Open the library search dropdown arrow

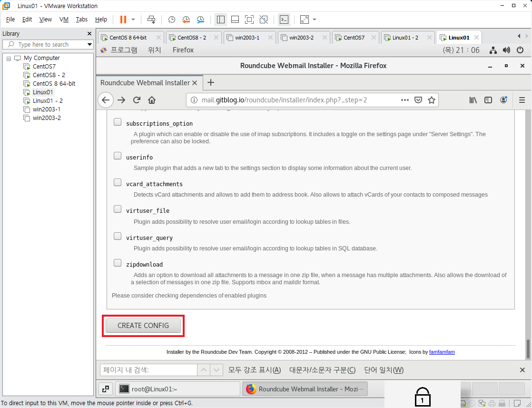(x=89, y=44)
